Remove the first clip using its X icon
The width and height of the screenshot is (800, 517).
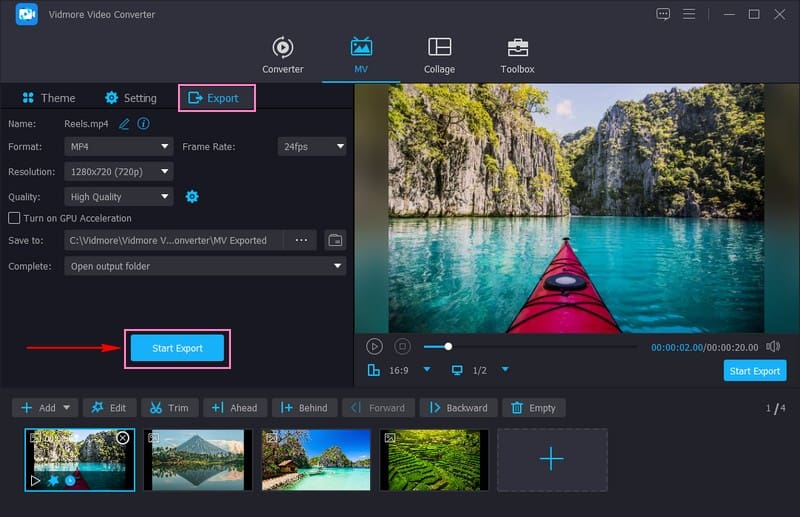tap(123, 438)
